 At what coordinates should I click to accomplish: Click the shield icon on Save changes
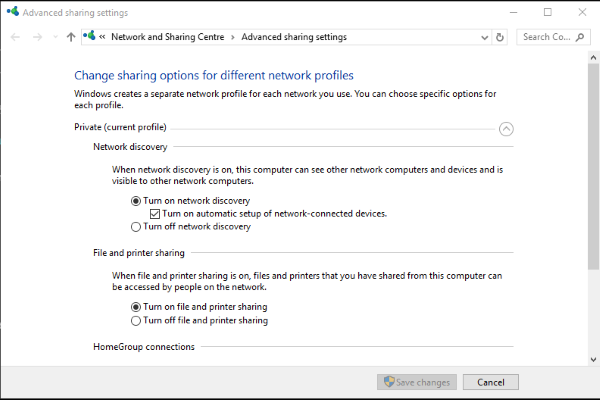(x=389, y=382)
